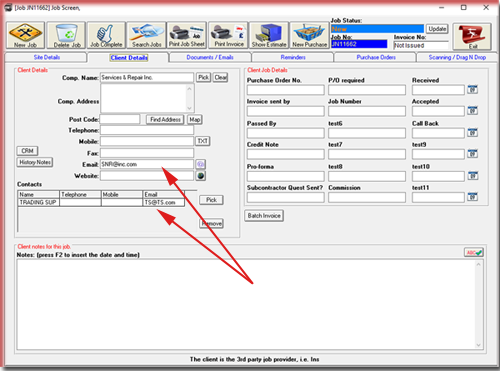Click the Update job status button

[437, 29]
